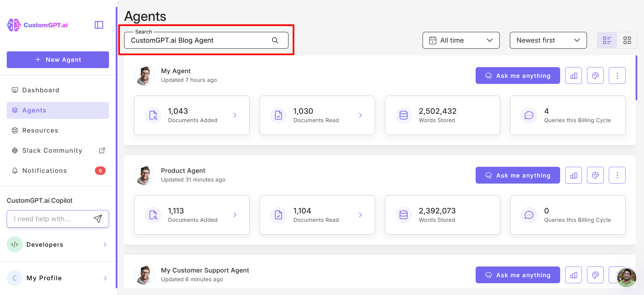The height and width of the screenshot is (295, 644).
Task: Click the Developers code icon
Action: [x=15, y=244]
